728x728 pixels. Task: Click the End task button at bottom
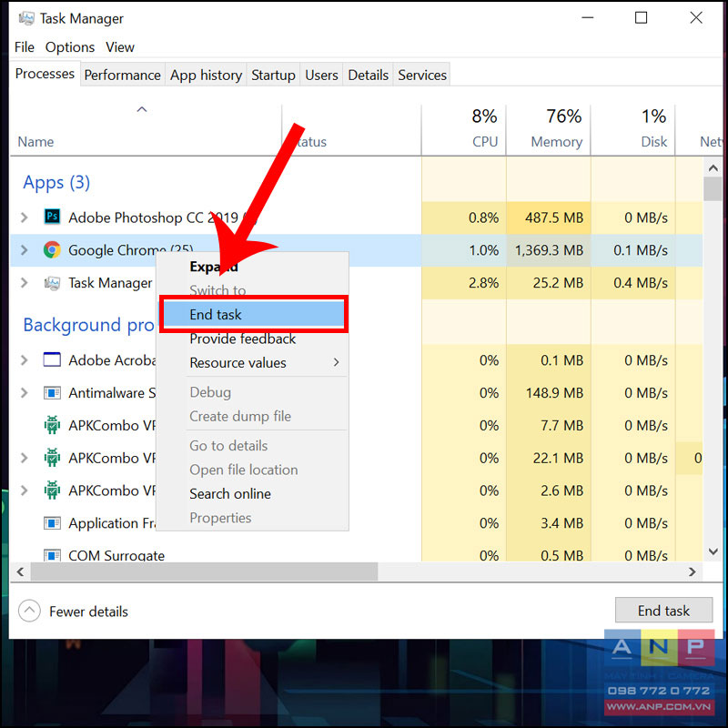pos(663,610)
